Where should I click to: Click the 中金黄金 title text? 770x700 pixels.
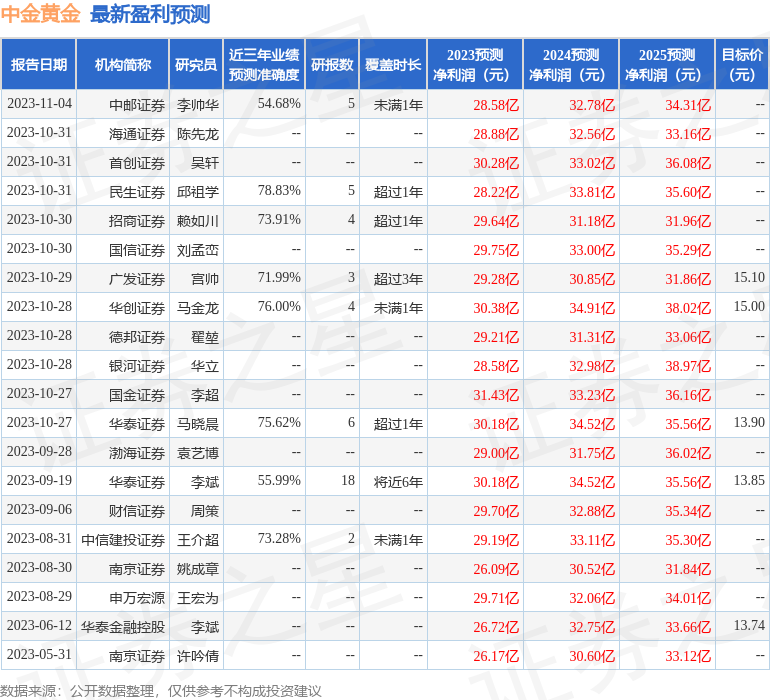click(40, 14)
